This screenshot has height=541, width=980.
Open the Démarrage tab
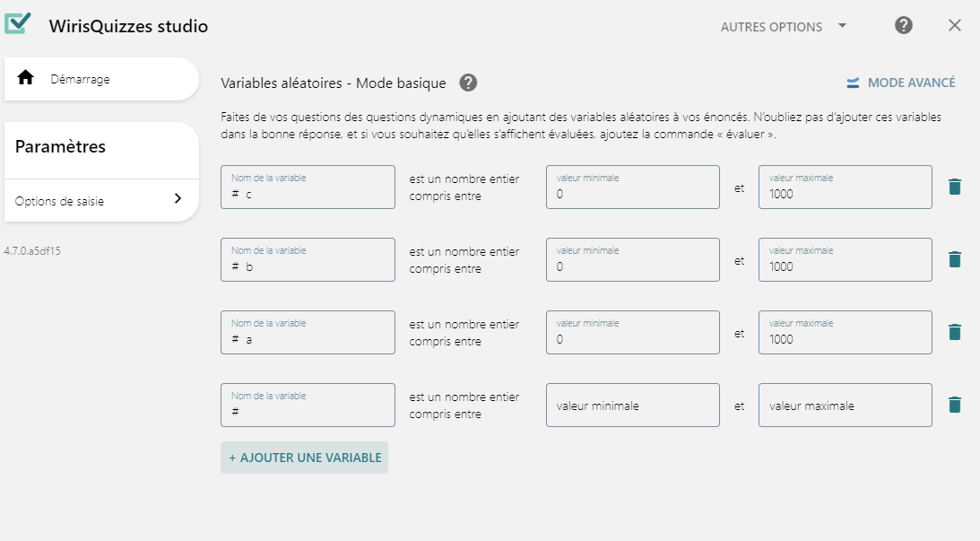[x=101, y=79]
